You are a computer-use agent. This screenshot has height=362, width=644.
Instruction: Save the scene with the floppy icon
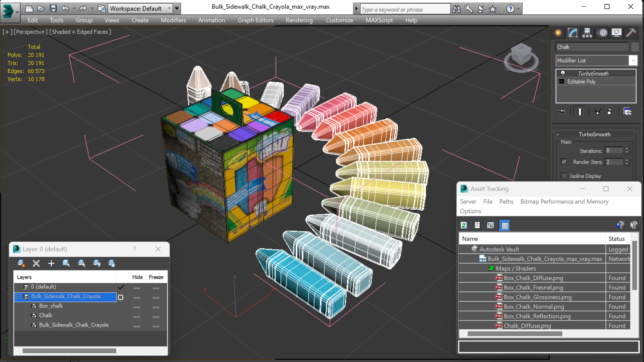coord(53,8)
